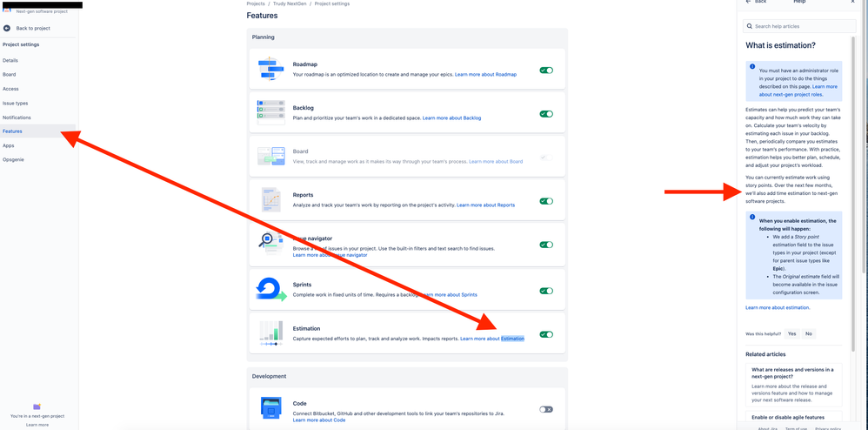Click the Board feature illustration icon
The image size is (868, 430).
click(271, 156)
